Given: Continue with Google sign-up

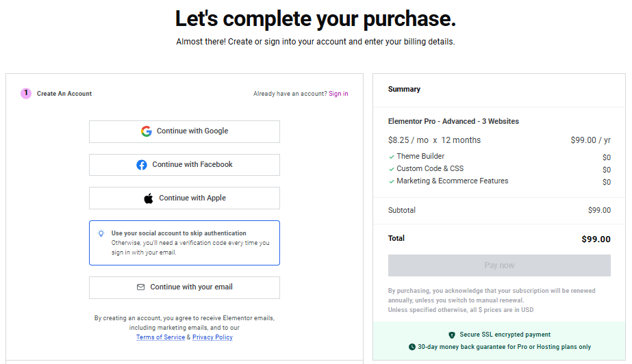Looking at the screenshot, I should [x=184, y=131].
